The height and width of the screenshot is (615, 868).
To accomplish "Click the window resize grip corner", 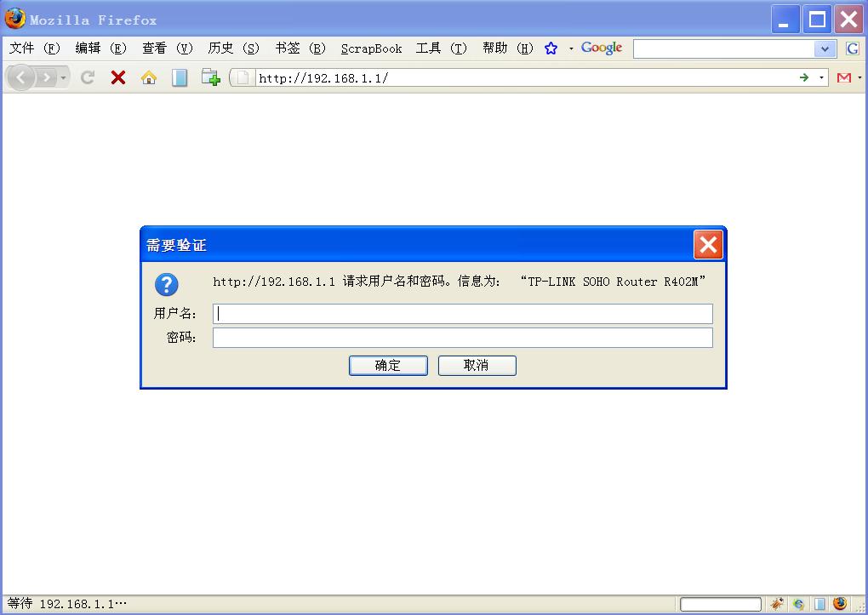I will (x=860, y=606).
